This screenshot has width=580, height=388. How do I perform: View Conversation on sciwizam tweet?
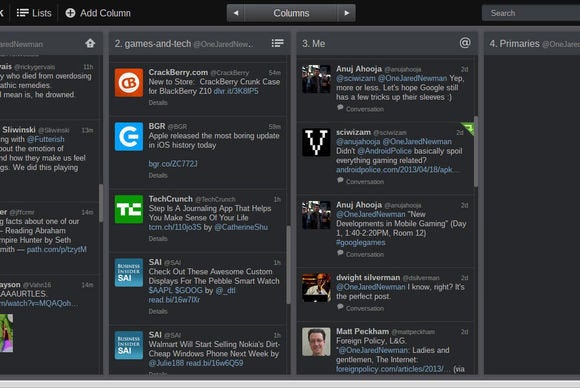point(364,182)
